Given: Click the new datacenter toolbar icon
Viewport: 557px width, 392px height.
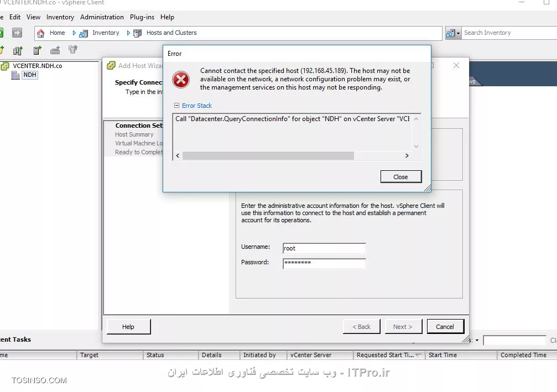Looking at the screenshot, I should (x=18, y=50).
